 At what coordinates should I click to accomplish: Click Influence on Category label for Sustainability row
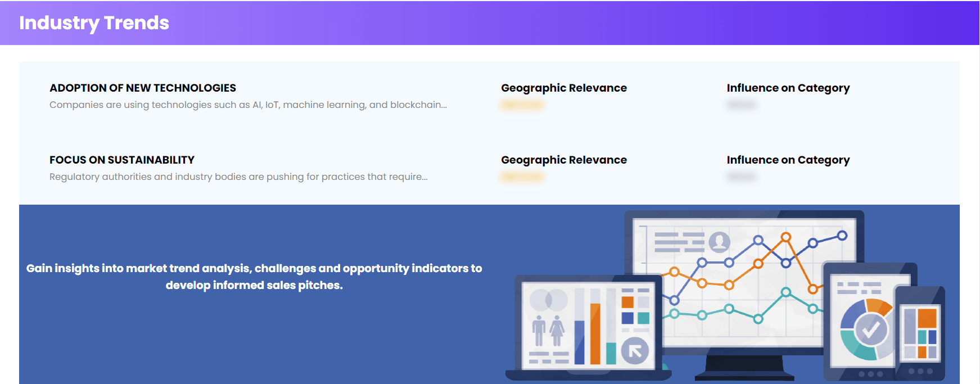point(788,160)
